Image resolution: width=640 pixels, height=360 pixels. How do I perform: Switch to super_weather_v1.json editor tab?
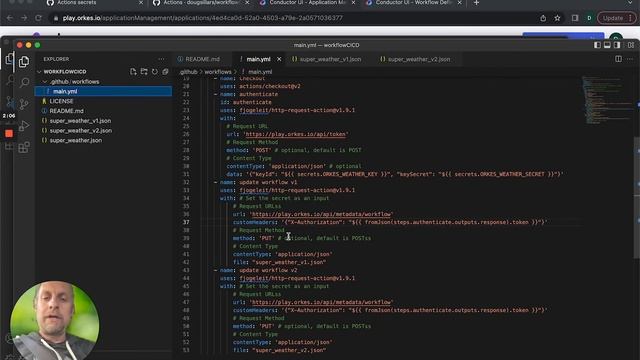(330, 59)
